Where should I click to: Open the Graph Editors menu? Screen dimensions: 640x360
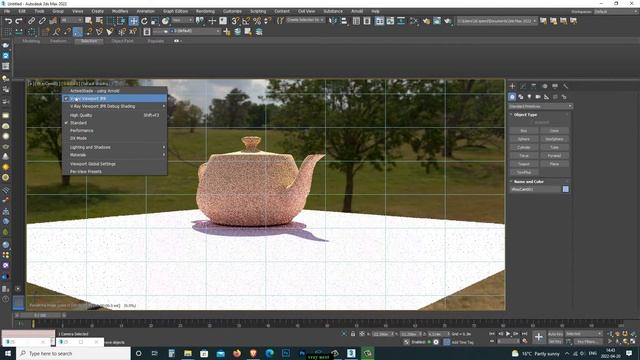pos(176,11)
